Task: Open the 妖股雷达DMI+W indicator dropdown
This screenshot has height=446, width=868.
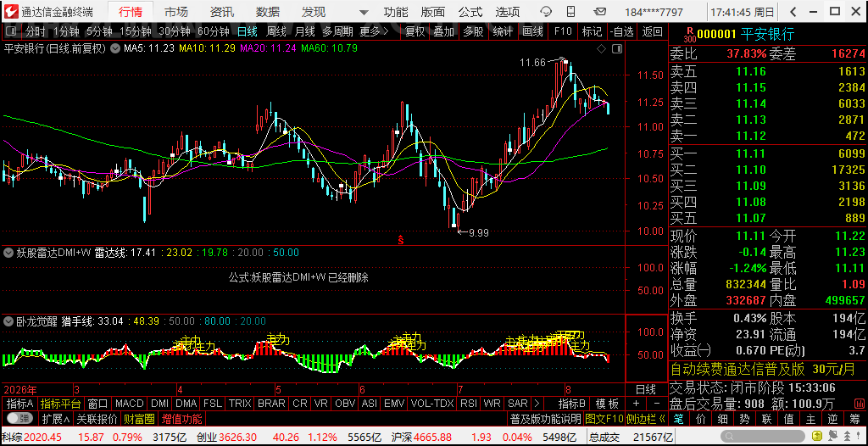Action: 8,253
